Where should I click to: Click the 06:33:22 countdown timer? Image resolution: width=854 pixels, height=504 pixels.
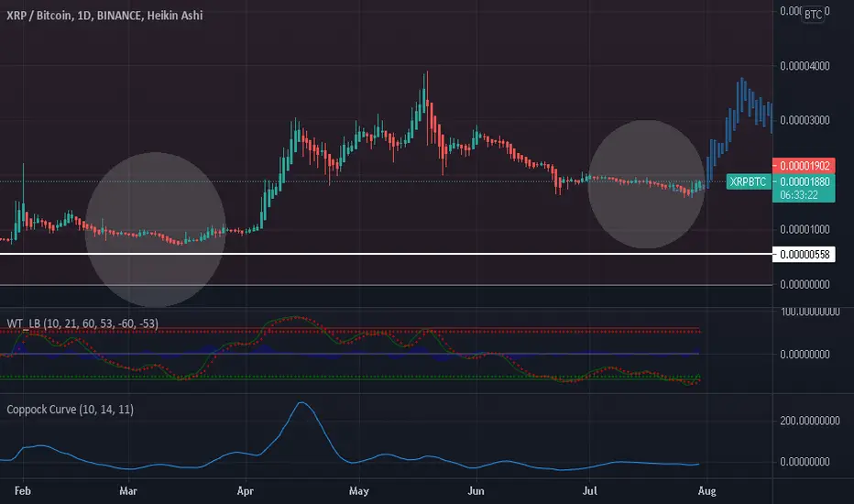pyautogui.click(x=798, y=195)
